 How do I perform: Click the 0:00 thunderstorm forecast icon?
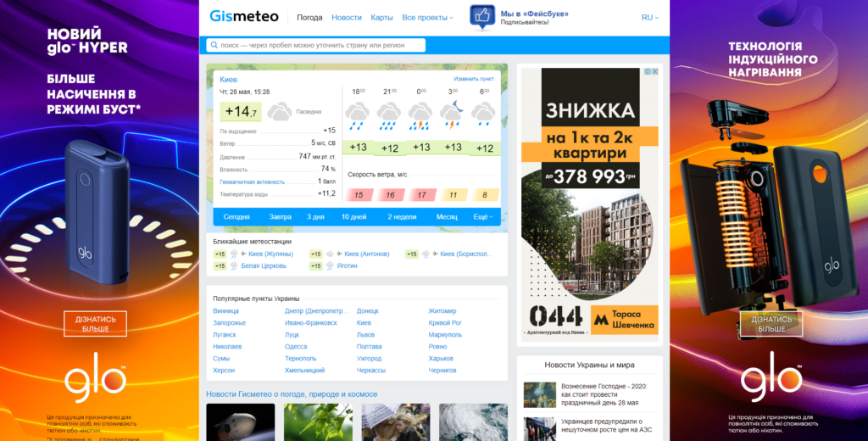tap(420, 117)
